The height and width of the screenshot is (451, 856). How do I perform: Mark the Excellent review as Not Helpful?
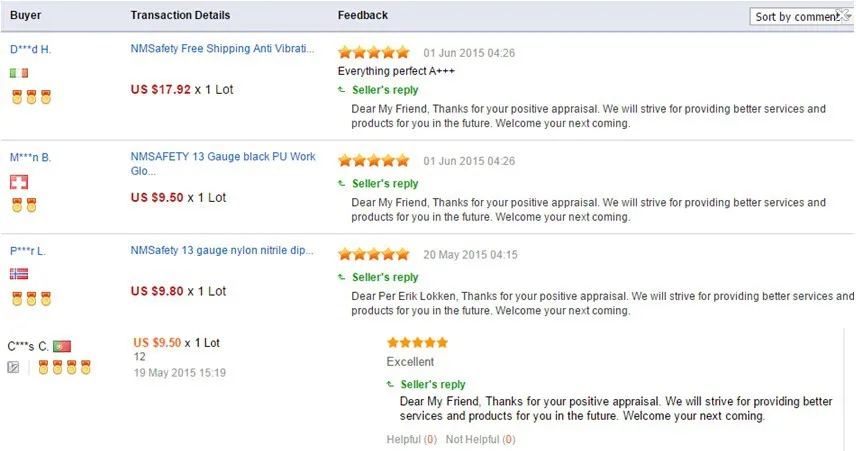(x=480, y=440)
